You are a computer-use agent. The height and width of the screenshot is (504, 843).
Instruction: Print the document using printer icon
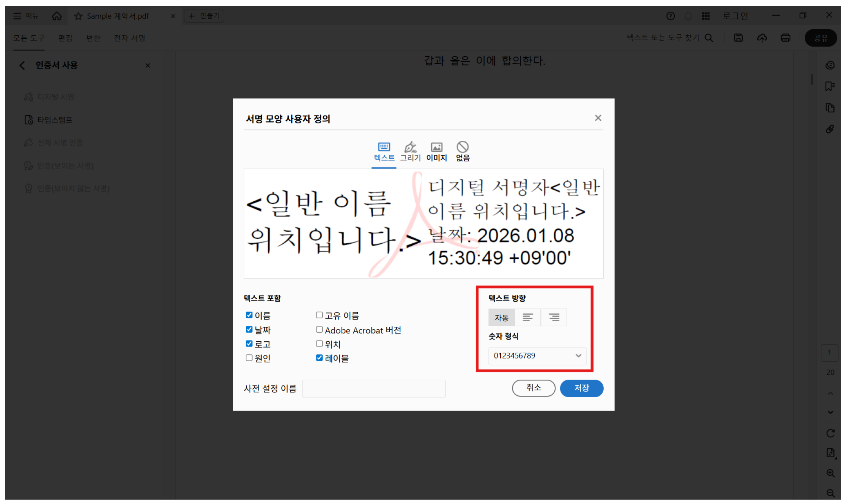(x=786, y=38)
